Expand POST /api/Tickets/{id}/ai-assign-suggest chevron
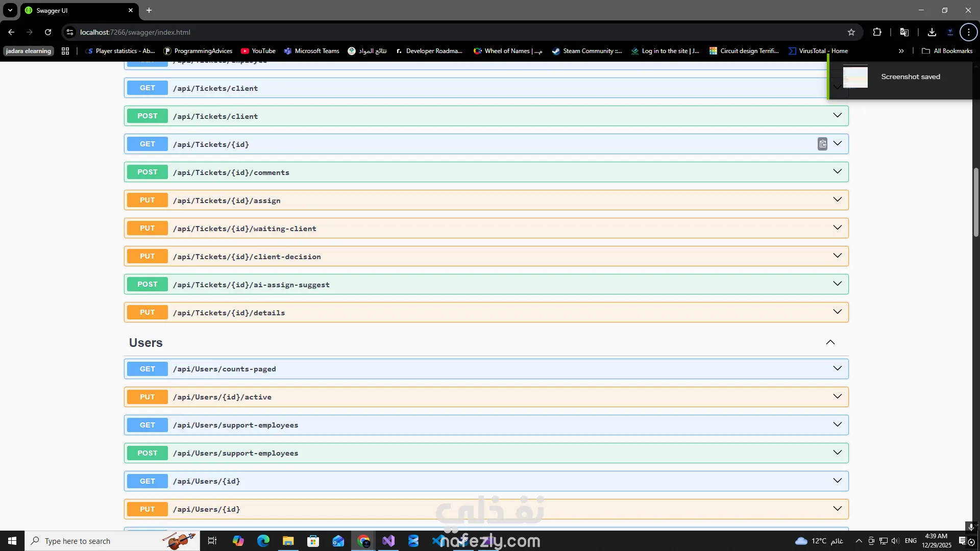The image size is (980, 551). 838,284
